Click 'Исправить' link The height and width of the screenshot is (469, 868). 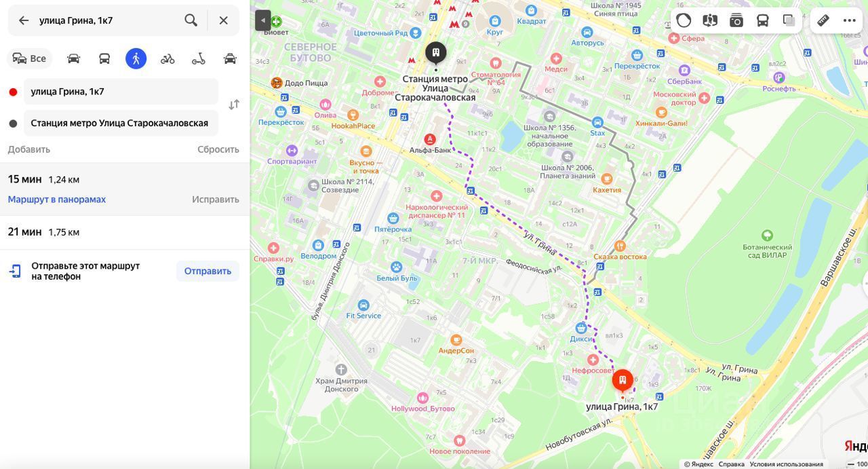216,200
